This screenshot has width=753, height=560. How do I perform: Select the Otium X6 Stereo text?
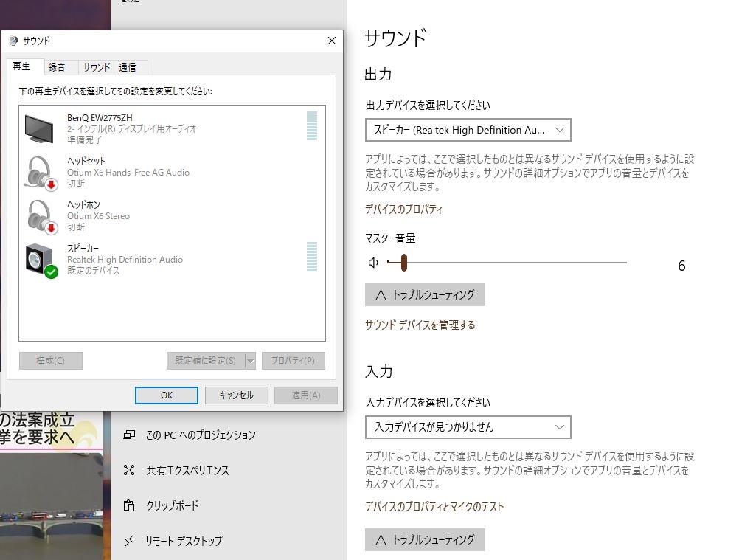click(98, 216)
